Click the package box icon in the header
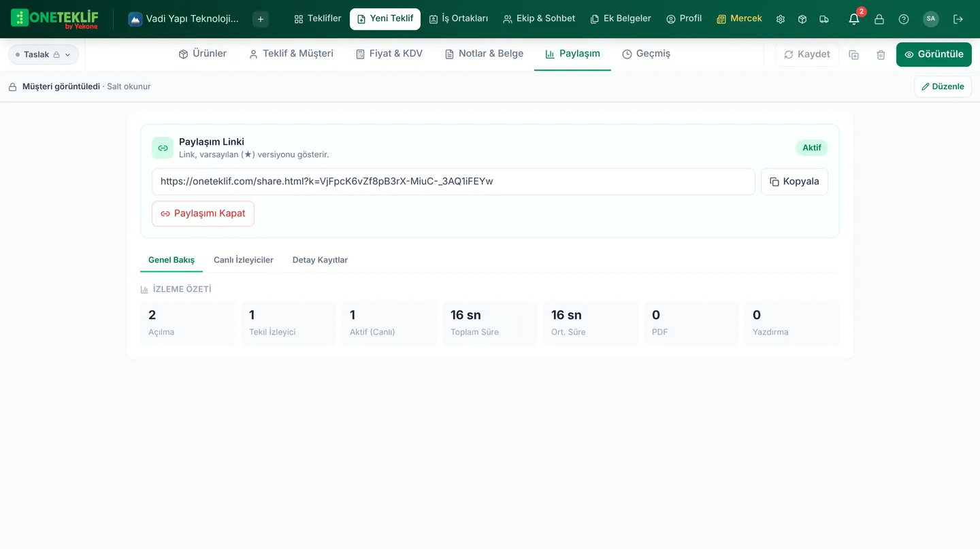Viewport: 980px width, 549px height. [802, 19]
